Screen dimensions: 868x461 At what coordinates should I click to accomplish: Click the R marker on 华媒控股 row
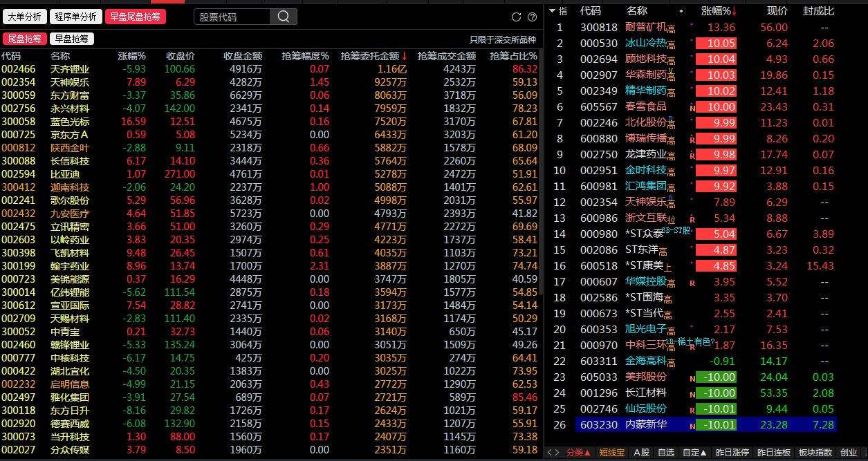(692, 283)
